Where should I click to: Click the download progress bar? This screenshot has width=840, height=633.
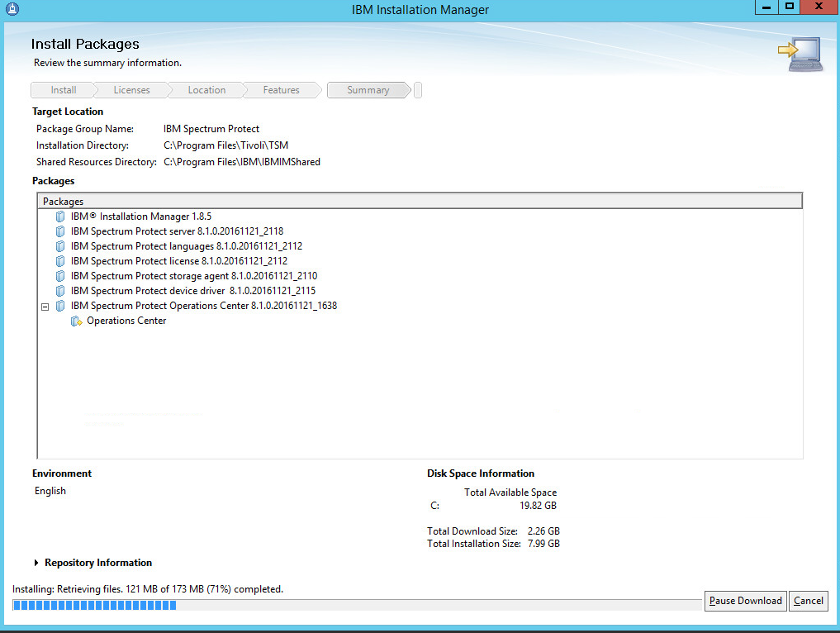355,606
